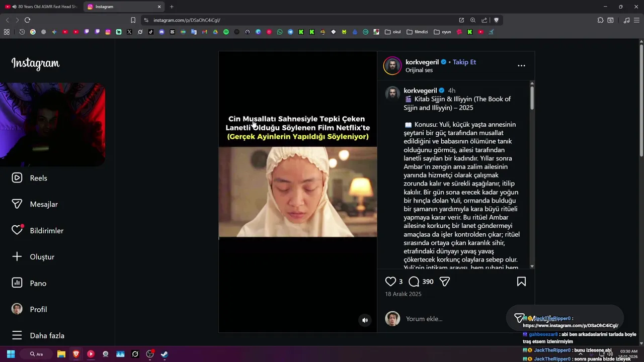Open the filmdizi bookmarks folder
Viewport: 644px width, 362px height.
417,32
